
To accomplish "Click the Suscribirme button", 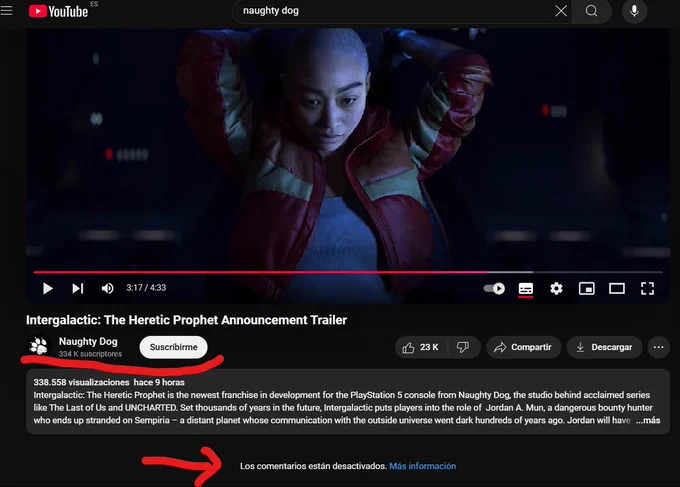I will 173,347.
